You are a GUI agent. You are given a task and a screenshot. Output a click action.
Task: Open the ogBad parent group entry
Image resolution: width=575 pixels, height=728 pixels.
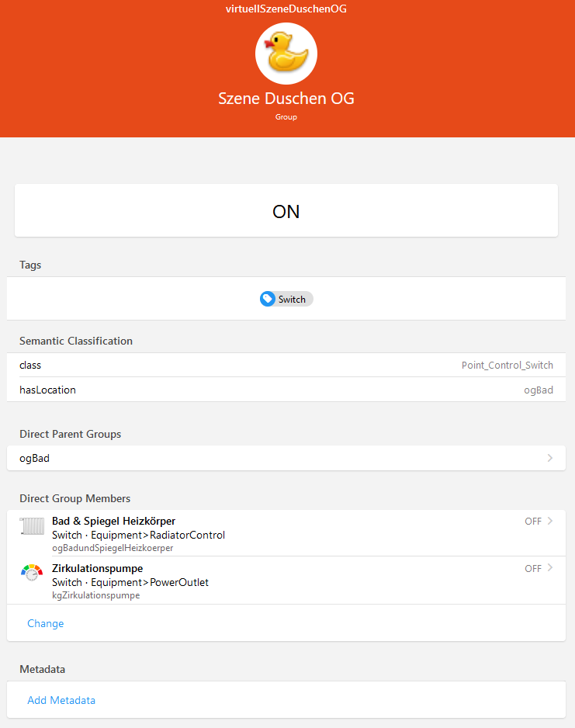(x=35, y=459)
